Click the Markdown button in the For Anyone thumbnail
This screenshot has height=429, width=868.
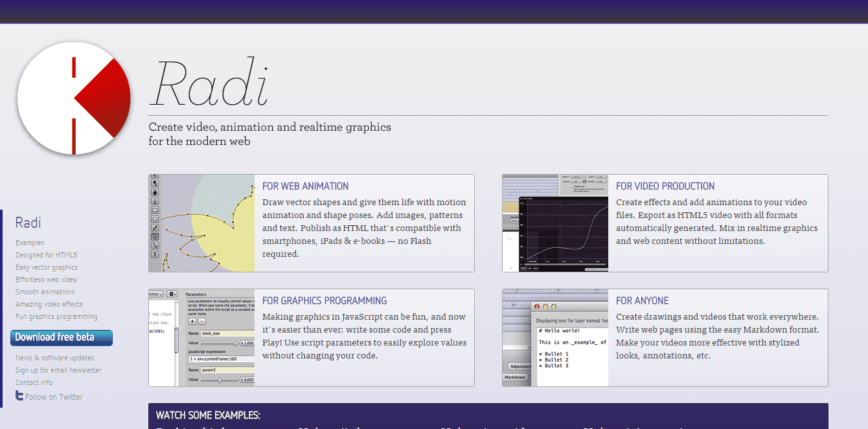coord(515,377)
